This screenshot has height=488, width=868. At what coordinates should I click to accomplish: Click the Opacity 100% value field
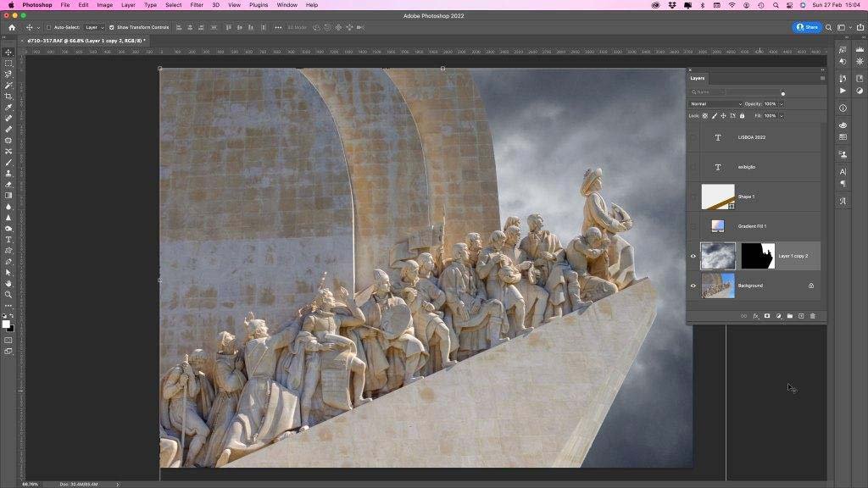click(x=770, y=104)
